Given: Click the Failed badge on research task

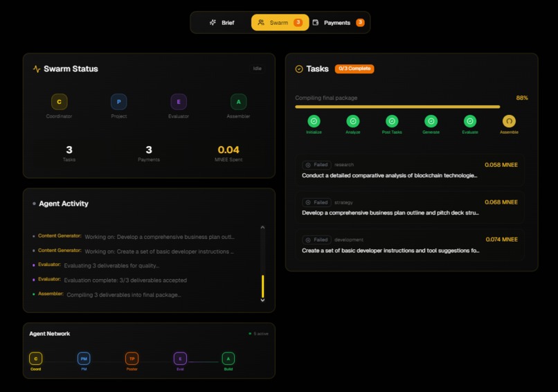Looking at the screenshot, I should (x=316, y=165).
